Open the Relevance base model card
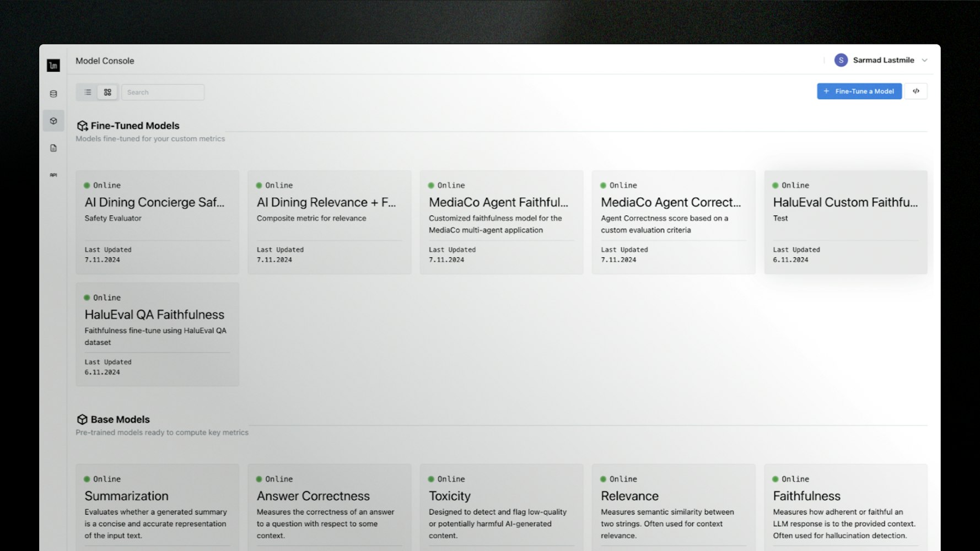980x551 pixels. pos(674,507)
